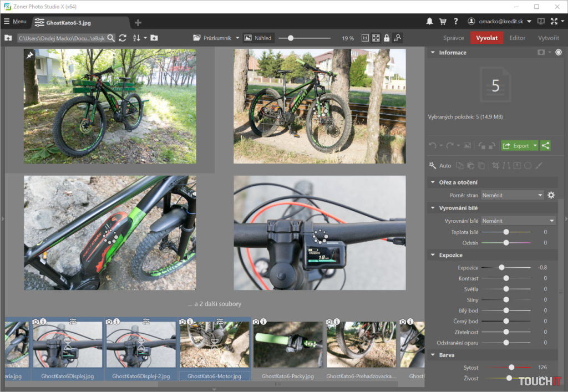Select the crop tool icon

(495, 165)
